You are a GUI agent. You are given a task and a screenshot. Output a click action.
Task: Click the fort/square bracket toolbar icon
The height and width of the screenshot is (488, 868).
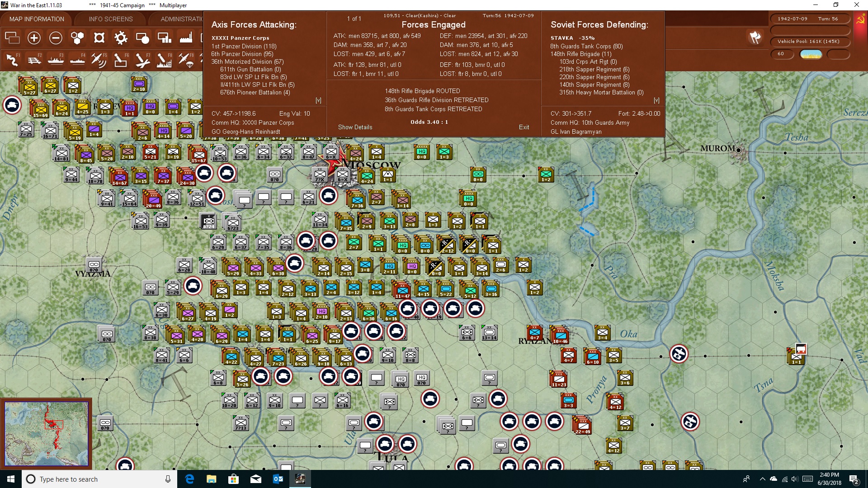coord(99,38)
